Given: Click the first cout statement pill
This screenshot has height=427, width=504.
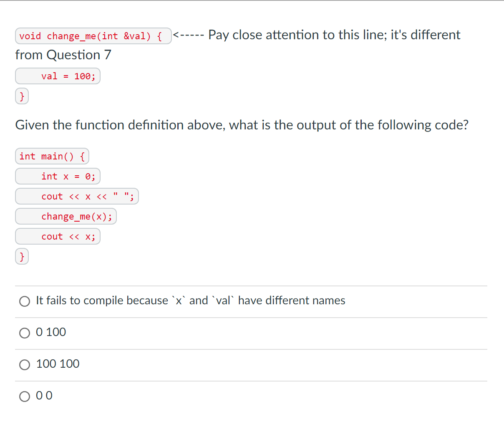Looking at the screenshot, I should [x=77, y=196].
